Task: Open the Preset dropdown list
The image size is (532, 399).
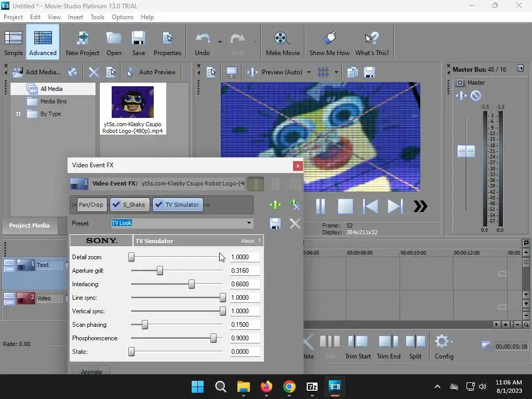Action: coord(249,223)
